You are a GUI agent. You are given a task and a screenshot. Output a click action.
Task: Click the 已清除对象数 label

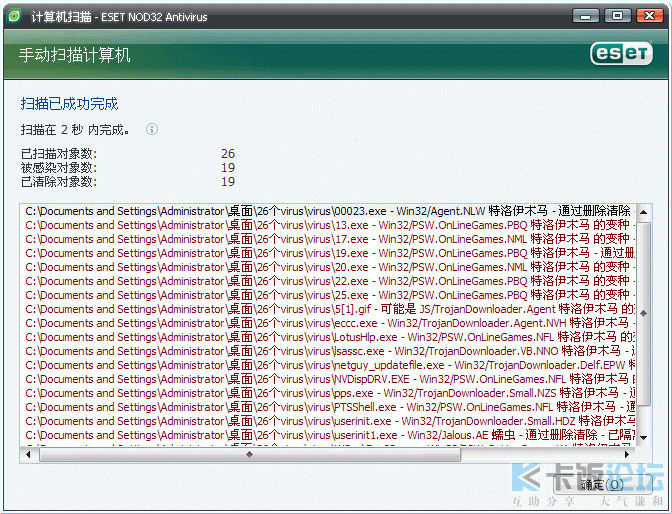[59, 182]
